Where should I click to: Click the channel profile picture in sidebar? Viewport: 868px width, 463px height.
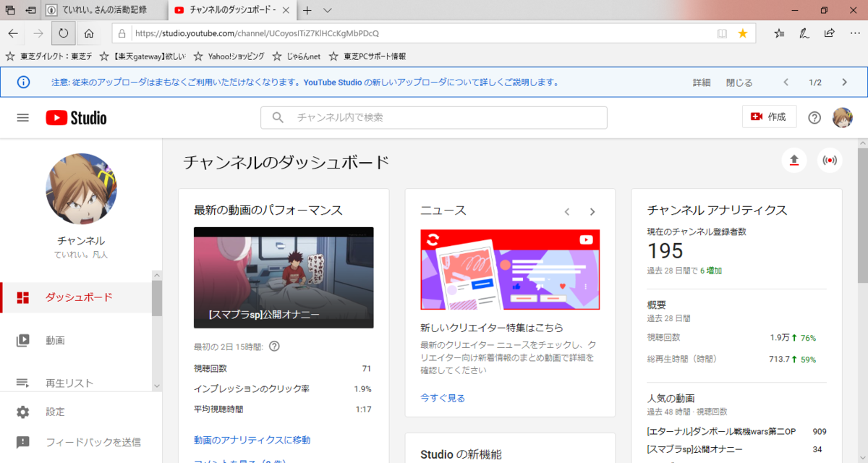81,190
